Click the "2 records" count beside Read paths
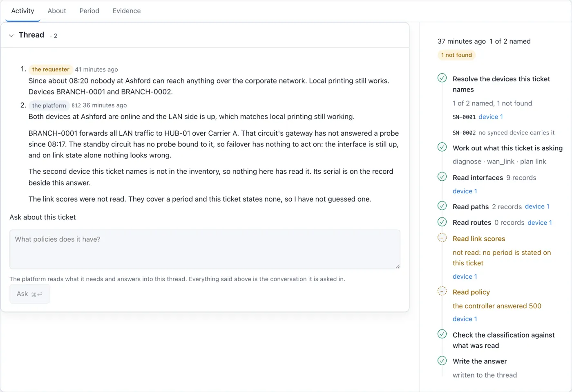Screen dimensions: 572x392 coord(507,207)
